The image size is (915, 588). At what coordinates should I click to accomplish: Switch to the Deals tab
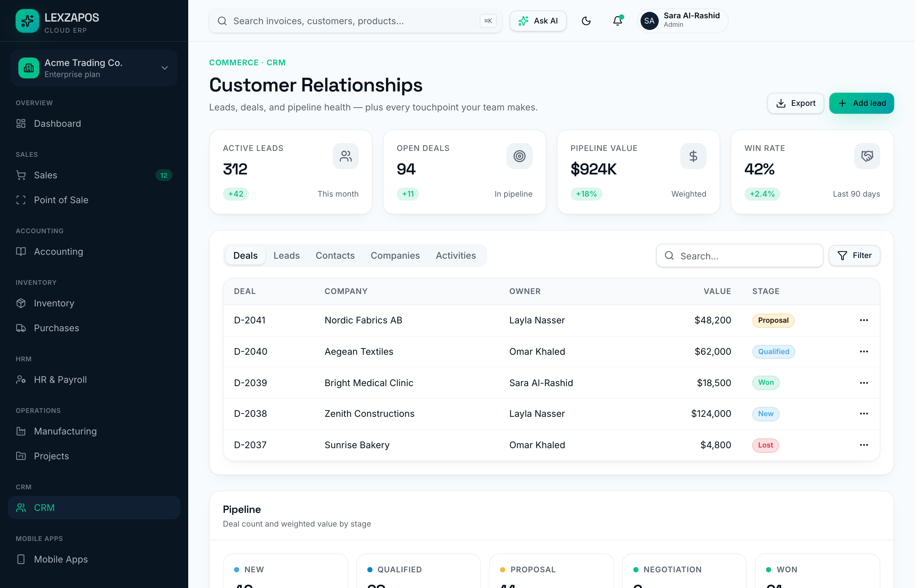pyautogui.click(x=245, y=255)
